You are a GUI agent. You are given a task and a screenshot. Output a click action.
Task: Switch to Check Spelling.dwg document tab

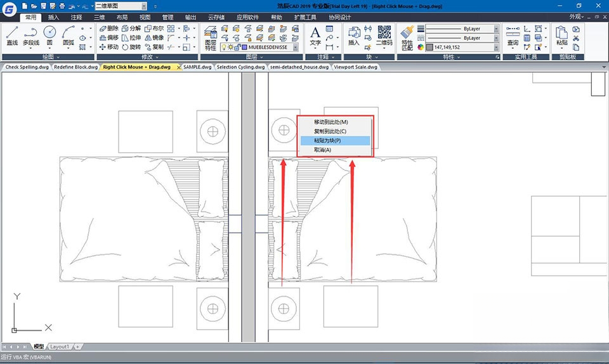coord(27,67)
